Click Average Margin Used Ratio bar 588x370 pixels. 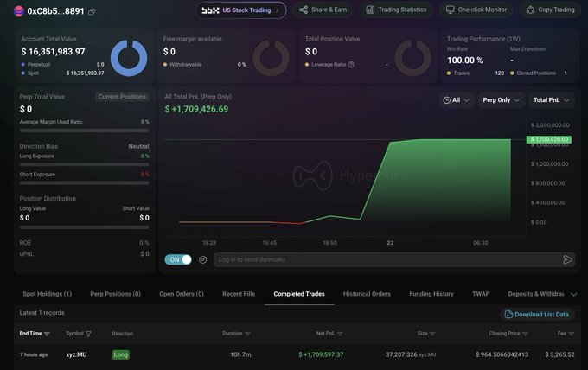tap(84, 131)
